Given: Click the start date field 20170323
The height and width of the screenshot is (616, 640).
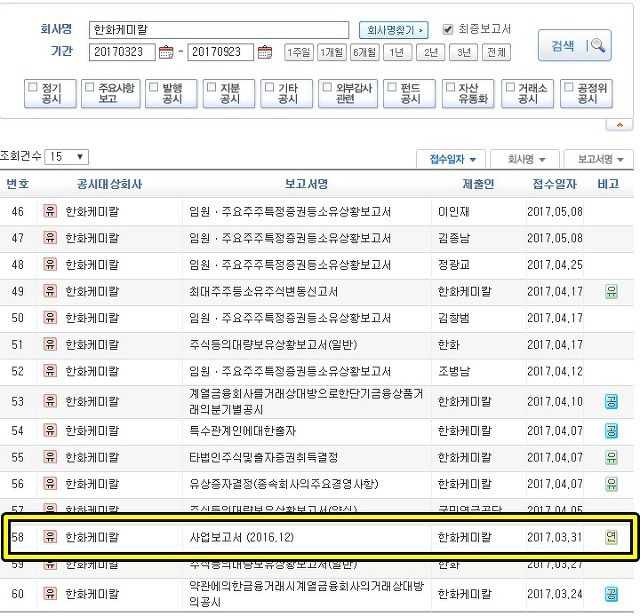Looking at the screenshot, I should [x=122, y=52].
